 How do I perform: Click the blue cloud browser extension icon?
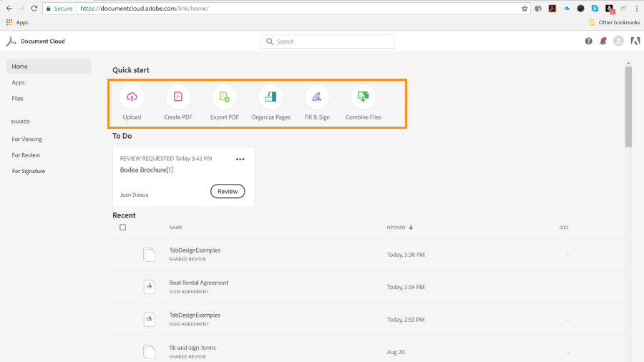[567, 8]
